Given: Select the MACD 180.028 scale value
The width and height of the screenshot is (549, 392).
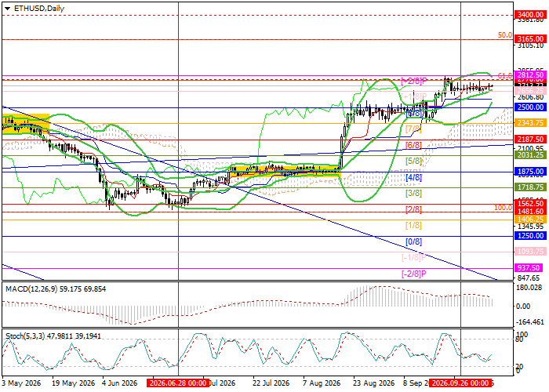Looking at the screenshot, I should coord(529,288).
